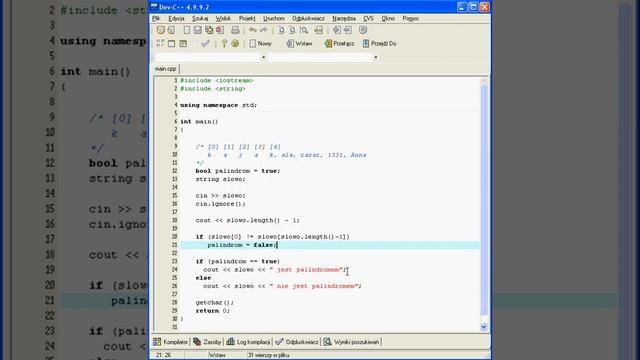The height and width of the screenshot is (360, 640).
Task: Create a new source file via blank-page icon
Action: [187, 30]
